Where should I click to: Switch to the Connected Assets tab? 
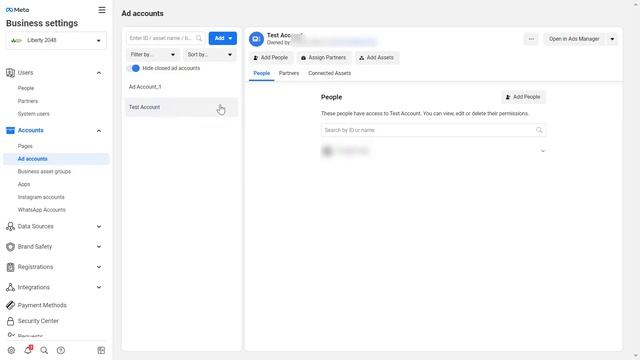pyautogui.click(x=329, y=73)
